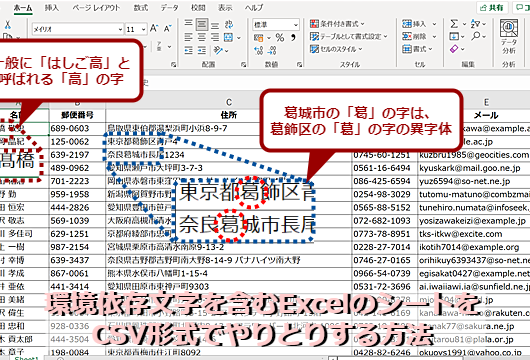
Task: Open the 書式 cells menu
Action: coord(417,49)
